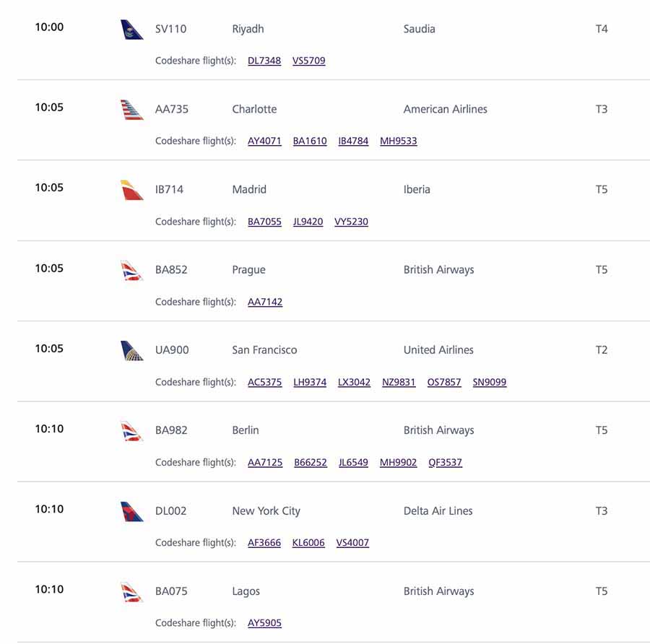Image resolution: width=650 pixels, height=644 pixels.
Task: Click the British Airways icon for BA852
Action: click(132, 271)
